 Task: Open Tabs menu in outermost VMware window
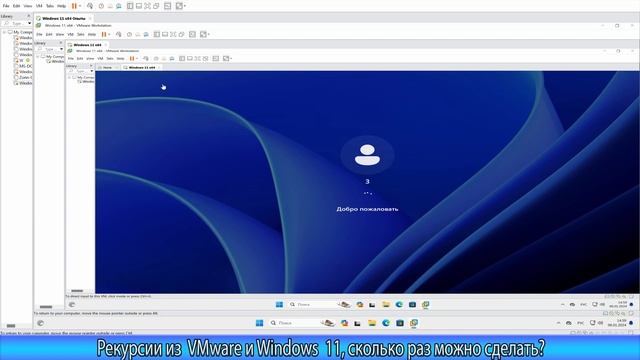[49, 6]
